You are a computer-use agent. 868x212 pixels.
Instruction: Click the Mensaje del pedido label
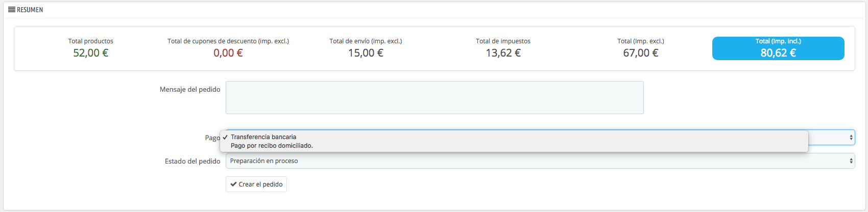[x=190, y=90]
